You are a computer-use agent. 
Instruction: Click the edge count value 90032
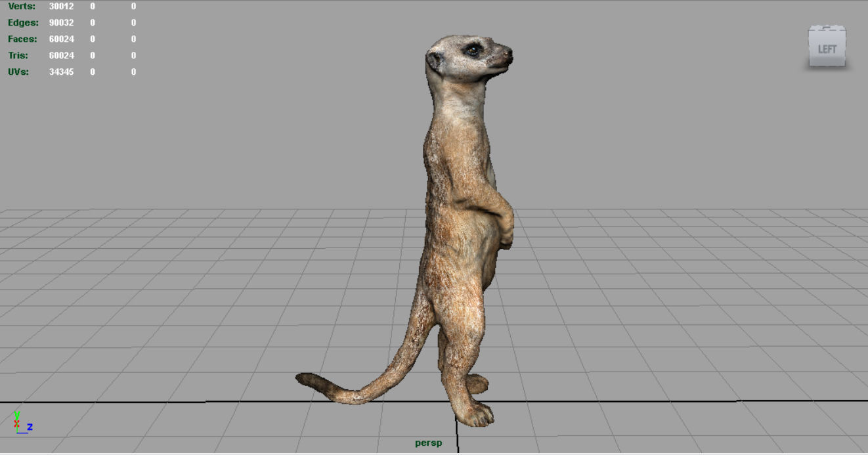[62, 23]
